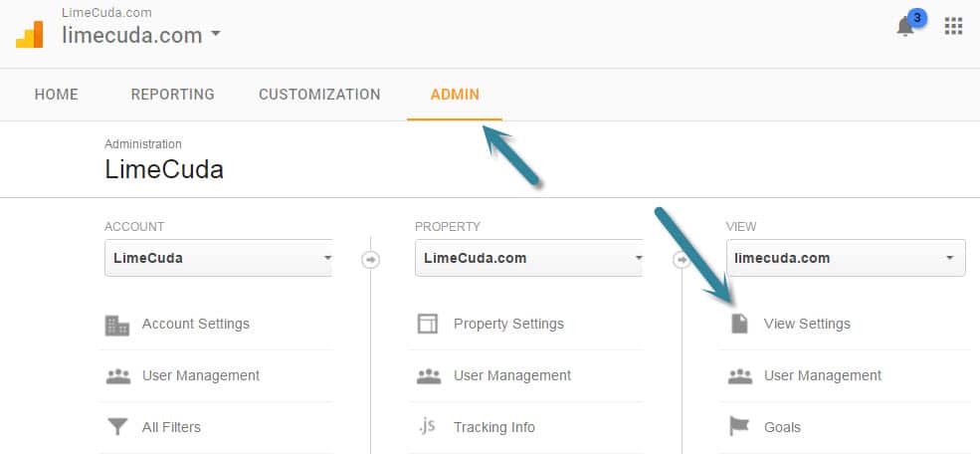Viewport: 980px width, 454px height.
Task: Click the PROPERTY column label
Action: (448, 227)
